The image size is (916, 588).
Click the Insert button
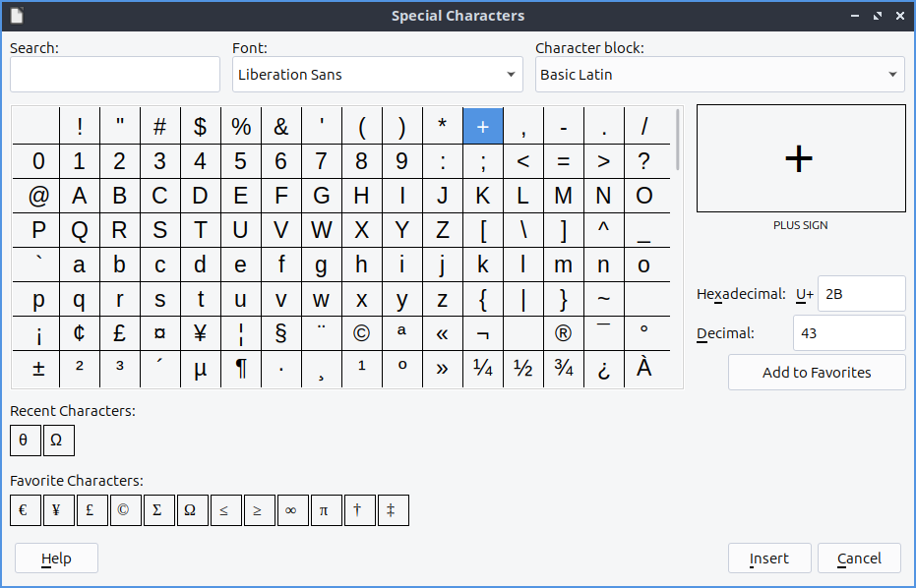coord(768,558)
